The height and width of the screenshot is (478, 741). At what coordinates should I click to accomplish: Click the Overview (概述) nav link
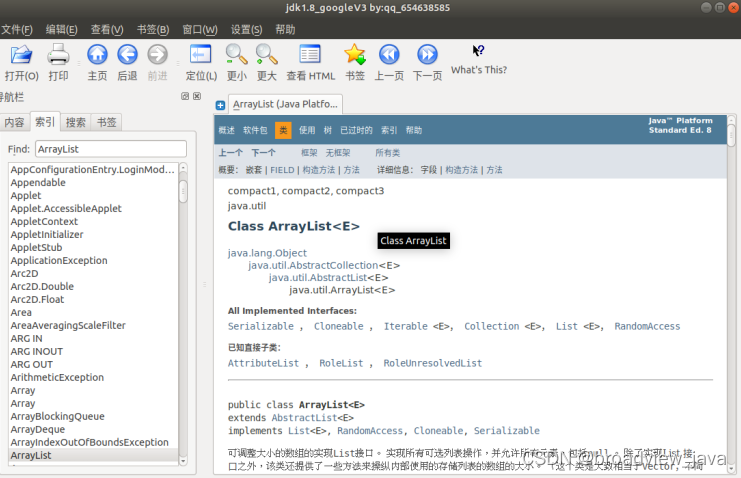(226, 130)
